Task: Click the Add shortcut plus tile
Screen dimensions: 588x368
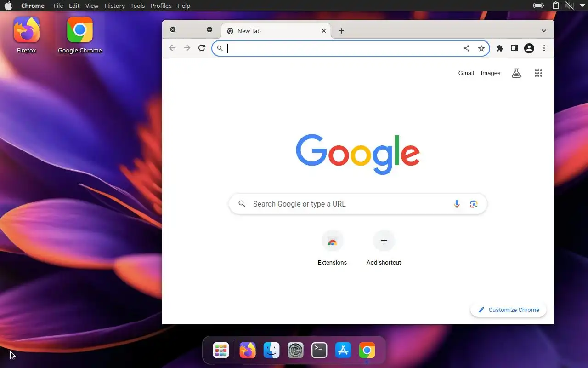Action: pos(384,248)
